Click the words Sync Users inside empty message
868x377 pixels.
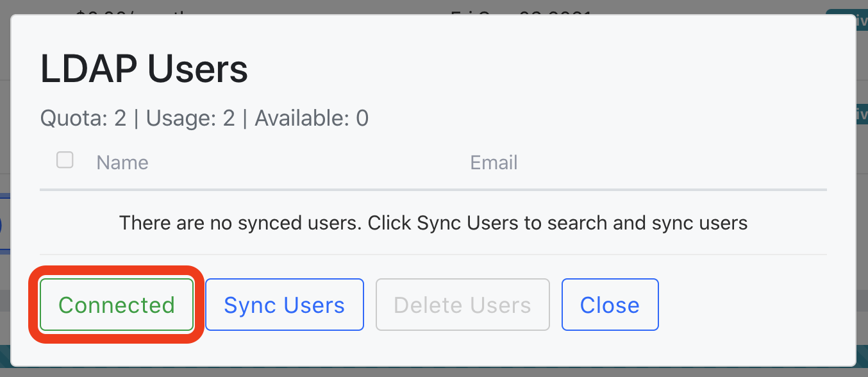[467, 223]
